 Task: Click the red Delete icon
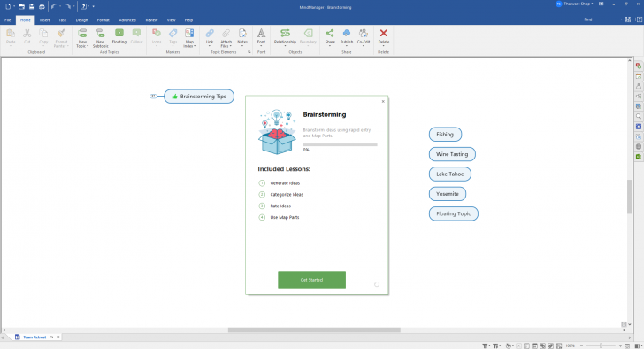[384, 33]
